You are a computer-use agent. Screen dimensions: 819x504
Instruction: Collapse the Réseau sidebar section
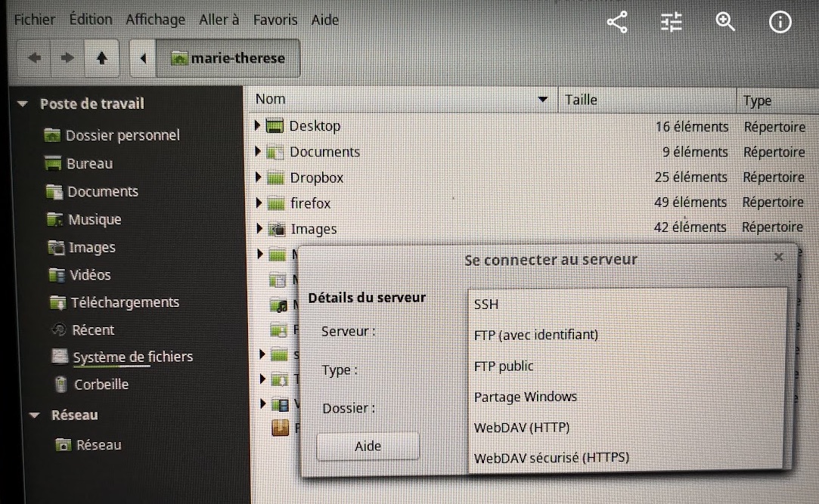tap(35, 416)
